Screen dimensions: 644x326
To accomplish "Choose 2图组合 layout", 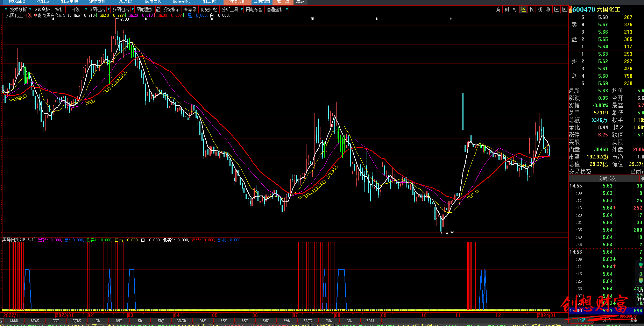I will (98, 9).
